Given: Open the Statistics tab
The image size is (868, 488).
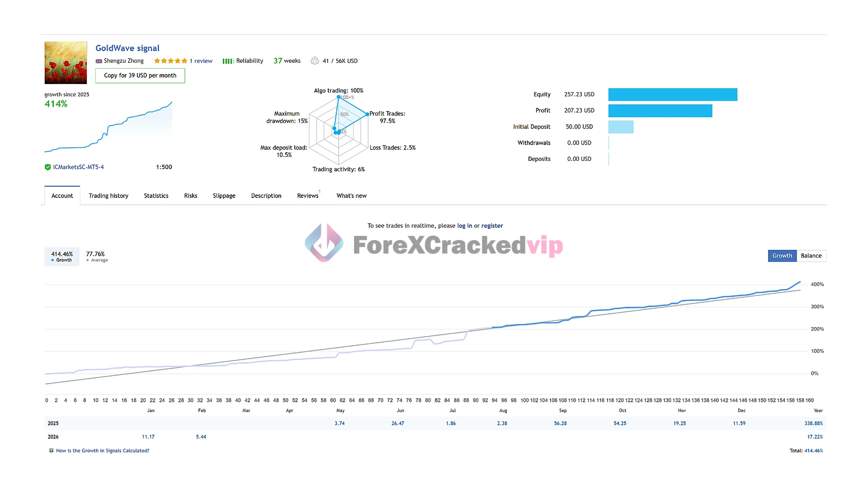Looking at the screenshot, I should 156,196.
